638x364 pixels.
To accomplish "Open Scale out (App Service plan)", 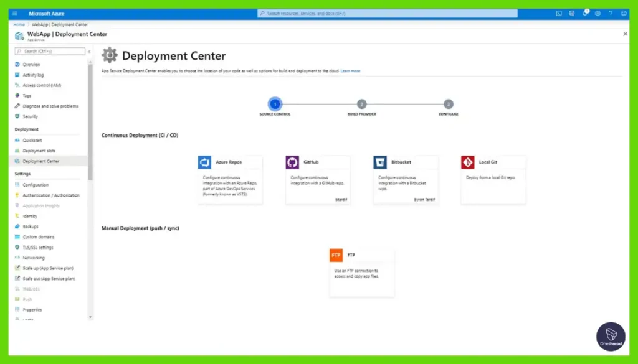I will pos(49,279).
